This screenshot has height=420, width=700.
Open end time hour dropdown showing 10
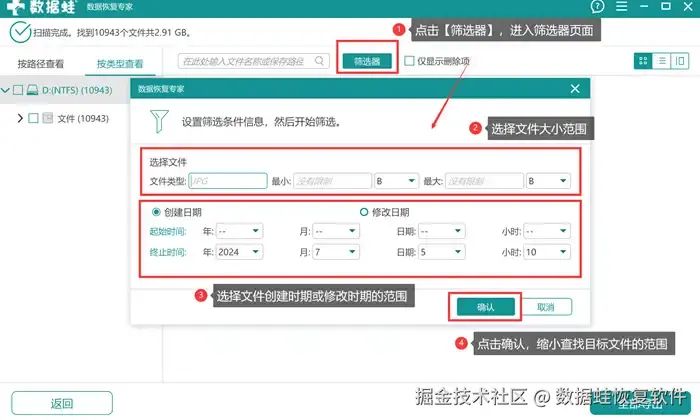547,252
